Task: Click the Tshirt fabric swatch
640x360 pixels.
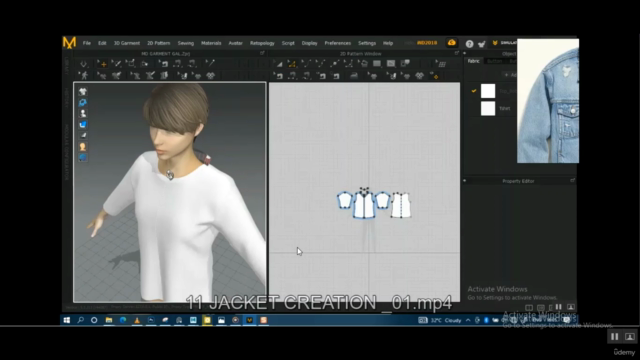Action: pos(488,109)
